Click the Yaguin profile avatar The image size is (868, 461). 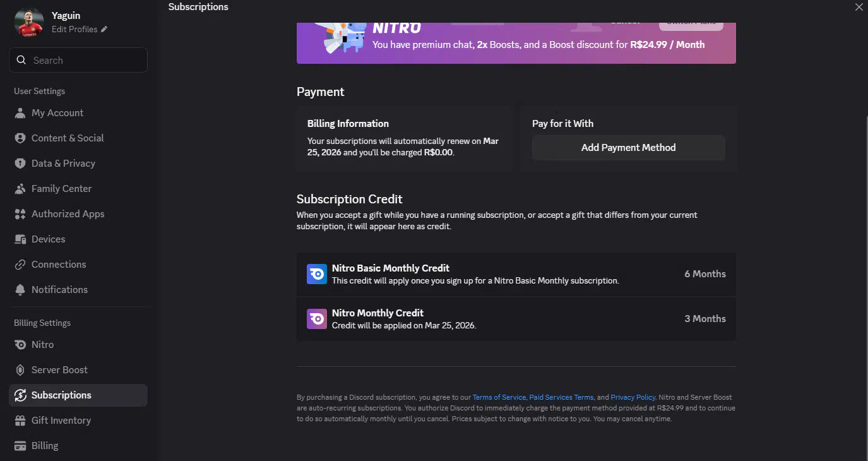click(x=28, y=22)
